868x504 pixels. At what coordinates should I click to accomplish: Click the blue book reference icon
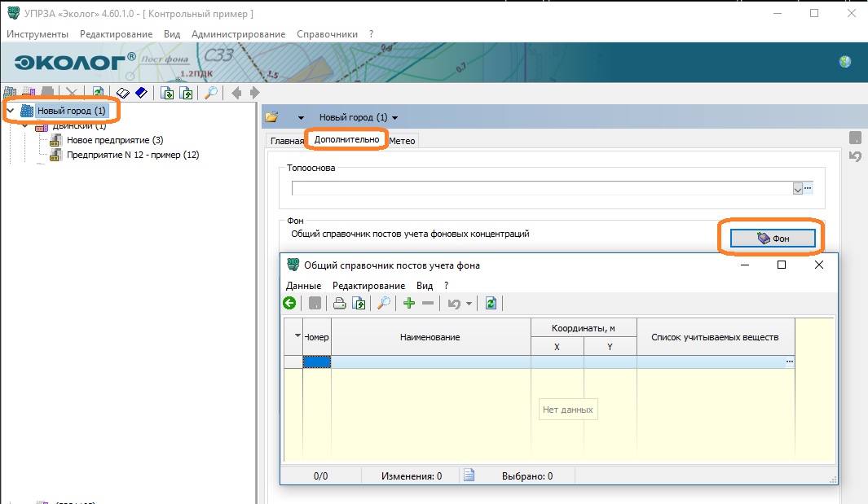click(141, 93)
